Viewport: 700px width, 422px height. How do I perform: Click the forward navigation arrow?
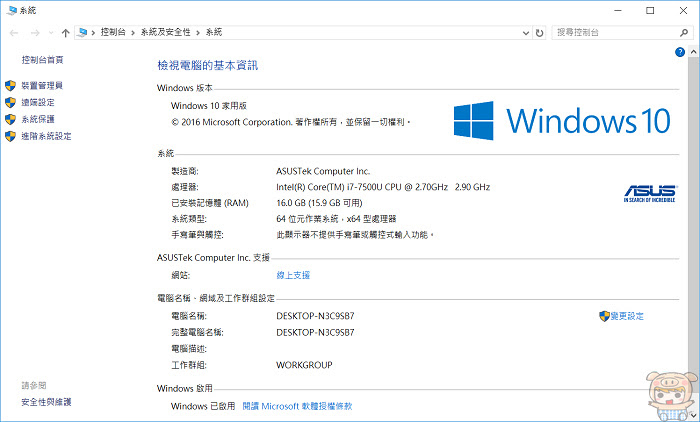click(35, 33)
